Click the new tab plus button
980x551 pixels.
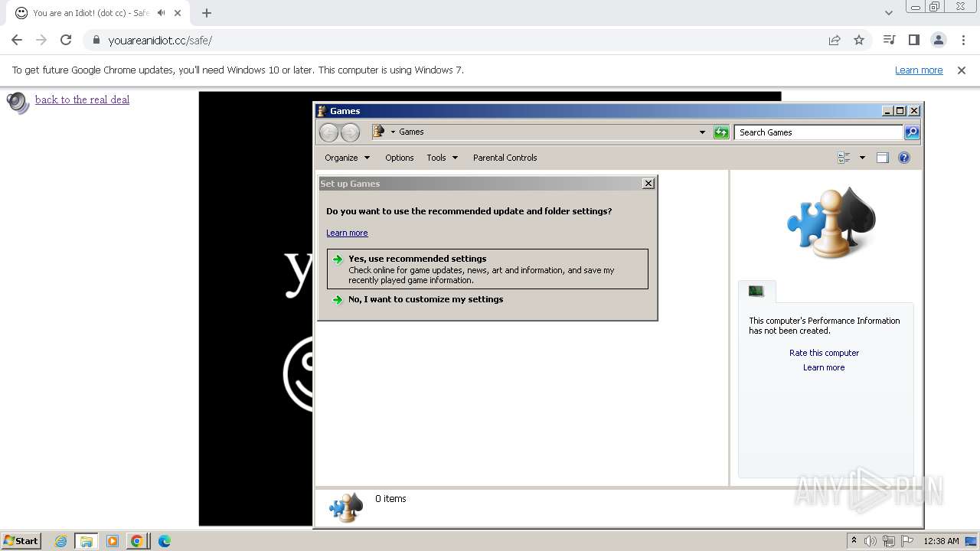click(207, 13)
